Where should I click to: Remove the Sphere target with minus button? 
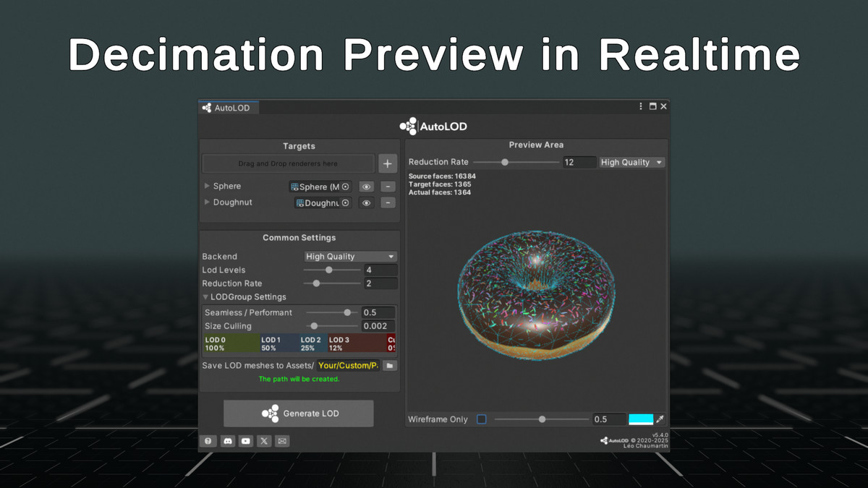388,187
